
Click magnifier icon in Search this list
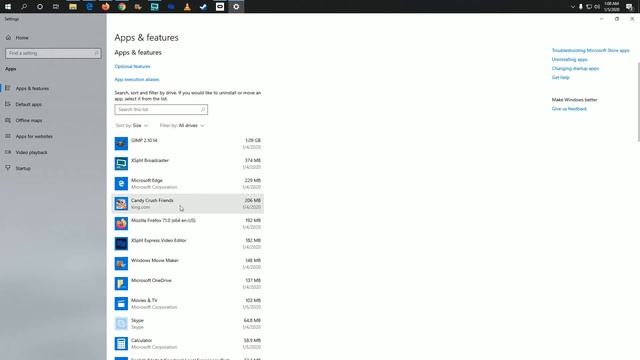[x=202, y=109]
